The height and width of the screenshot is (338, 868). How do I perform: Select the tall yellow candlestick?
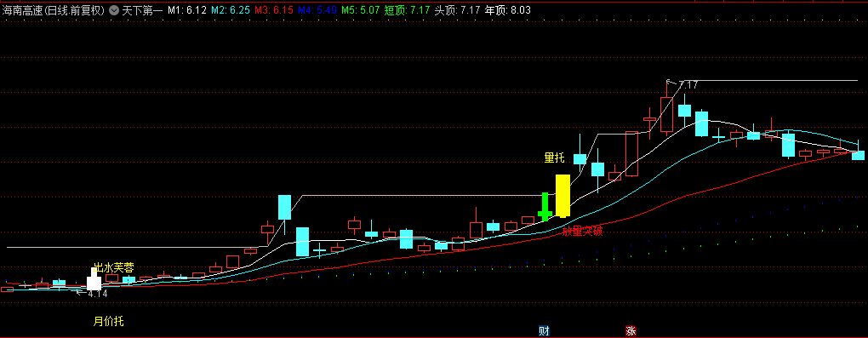coord(563,196)
